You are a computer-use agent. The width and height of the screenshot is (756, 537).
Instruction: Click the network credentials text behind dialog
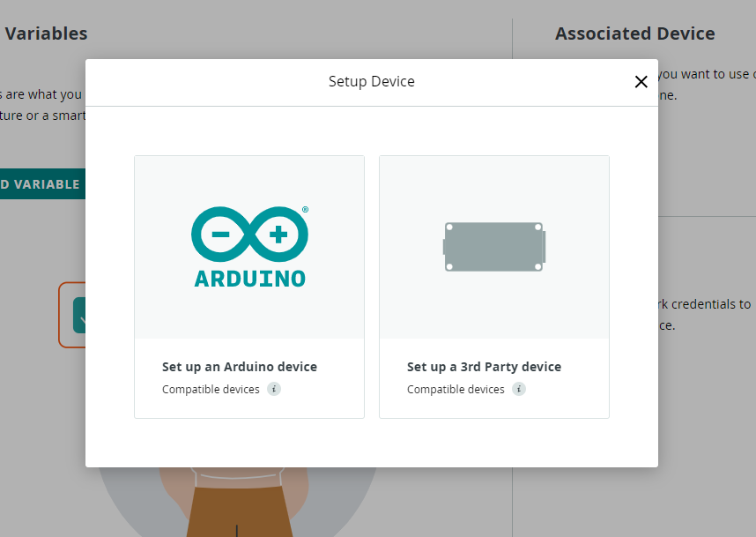[705, 304]
